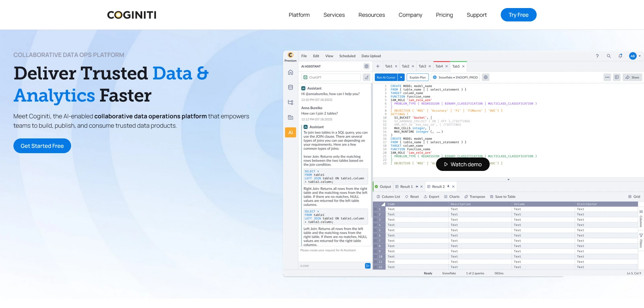This screenshot has width=644, height=308.
Task: Click Export in results toolbar
Action: (431, 197)
